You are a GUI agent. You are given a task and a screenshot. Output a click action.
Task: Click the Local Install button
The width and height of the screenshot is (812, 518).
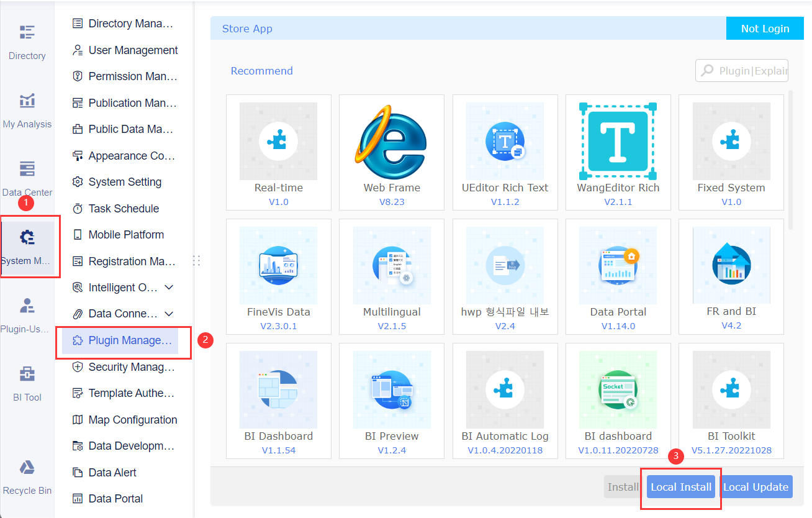point(680,487)
